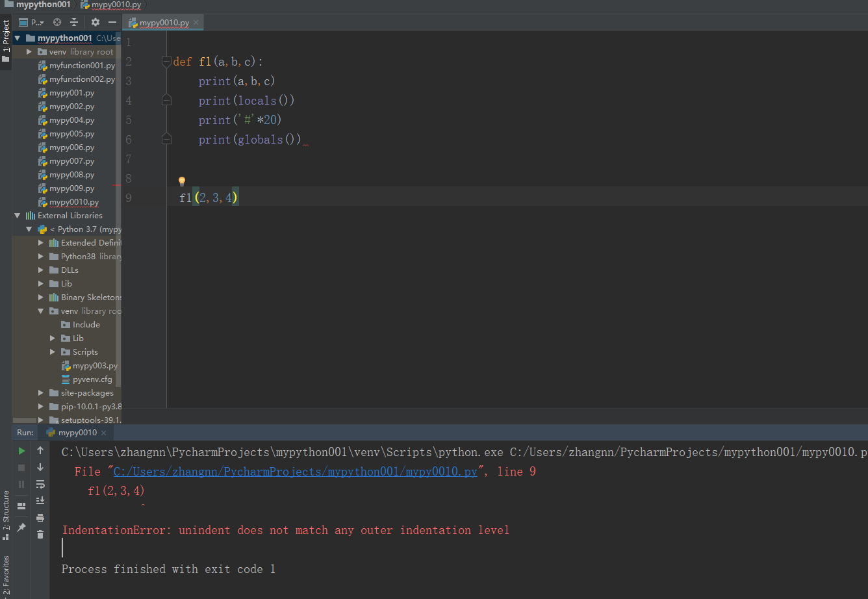Viewport: 868px width, 599px height.
Task: Jump up the stack trace with up arrow
Action: point(40,450)
